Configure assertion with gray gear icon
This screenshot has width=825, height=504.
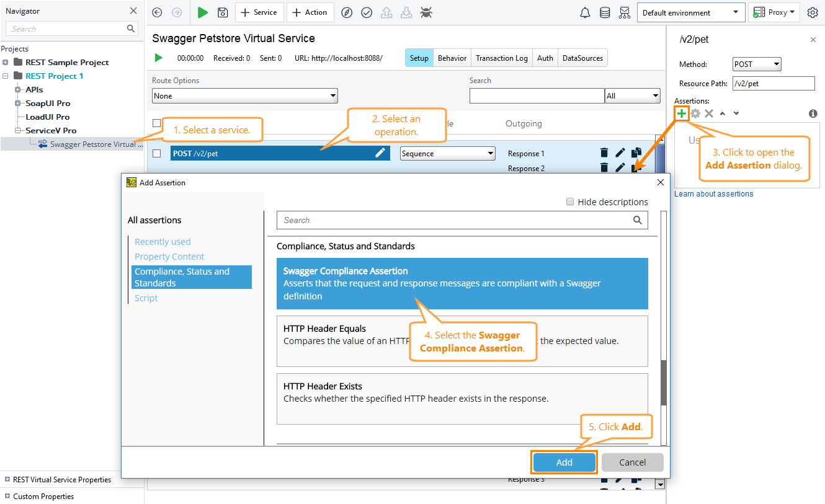695,113
